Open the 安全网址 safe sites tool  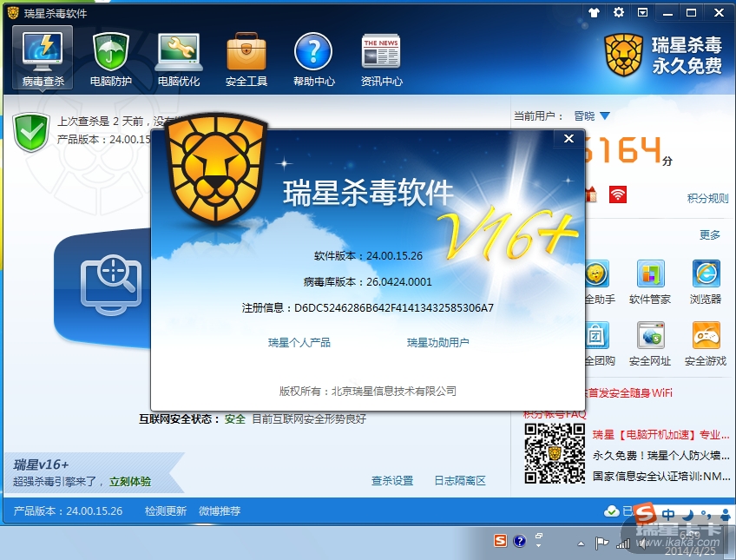[x=650, y=344]
